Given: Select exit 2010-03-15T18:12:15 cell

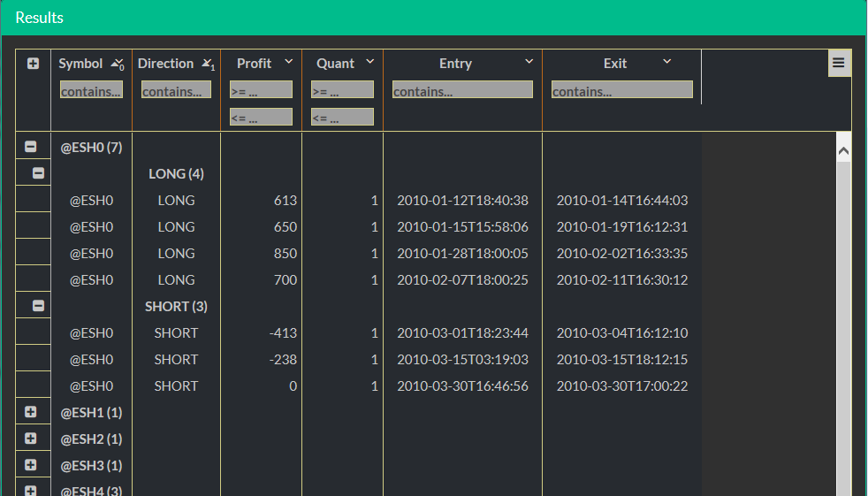Looking at the screenshot, I should point(622,360).
